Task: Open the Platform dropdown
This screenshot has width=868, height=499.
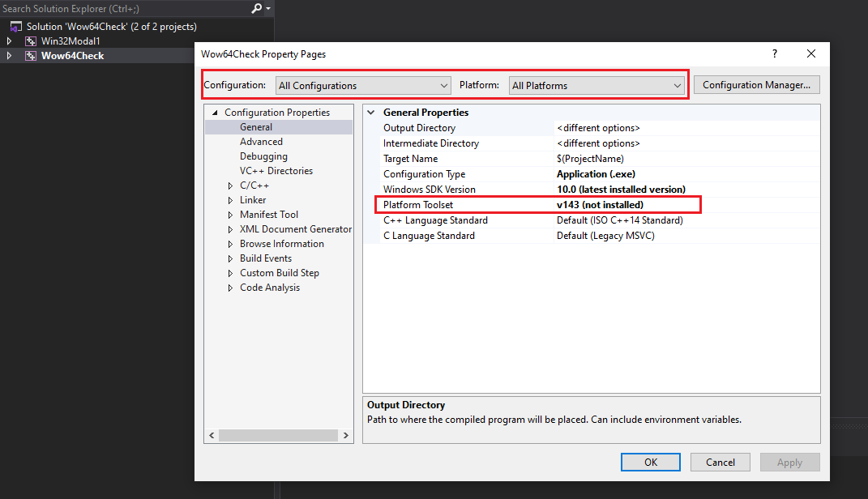Action: click(x=596, y=85)
